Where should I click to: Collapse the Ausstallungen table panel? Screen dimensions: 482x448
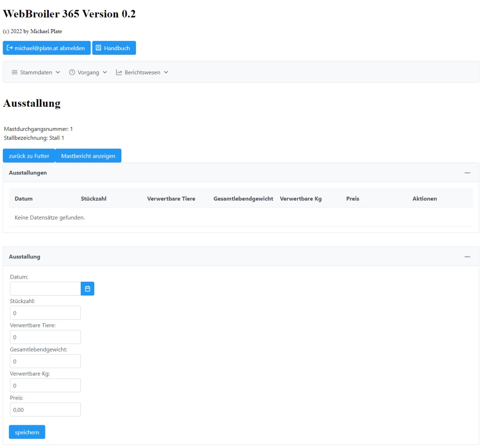467,173
